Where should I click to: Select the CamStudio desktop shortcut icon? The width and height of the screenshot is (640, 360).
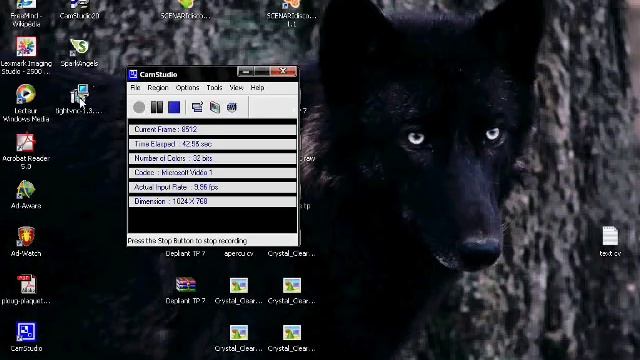26,332
